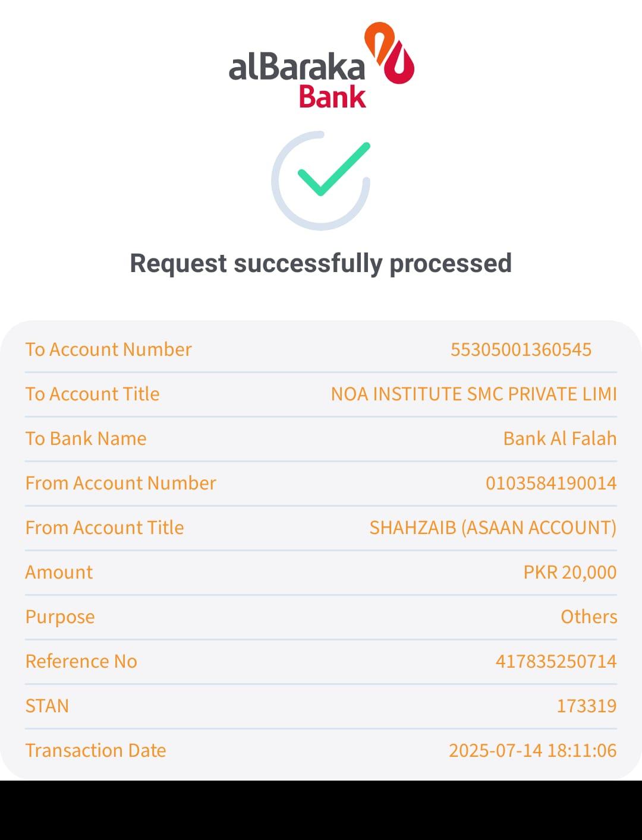This screenshot has height=840, width=642.
Task: Tap the STAN value 173319
Action: [586, 706]
